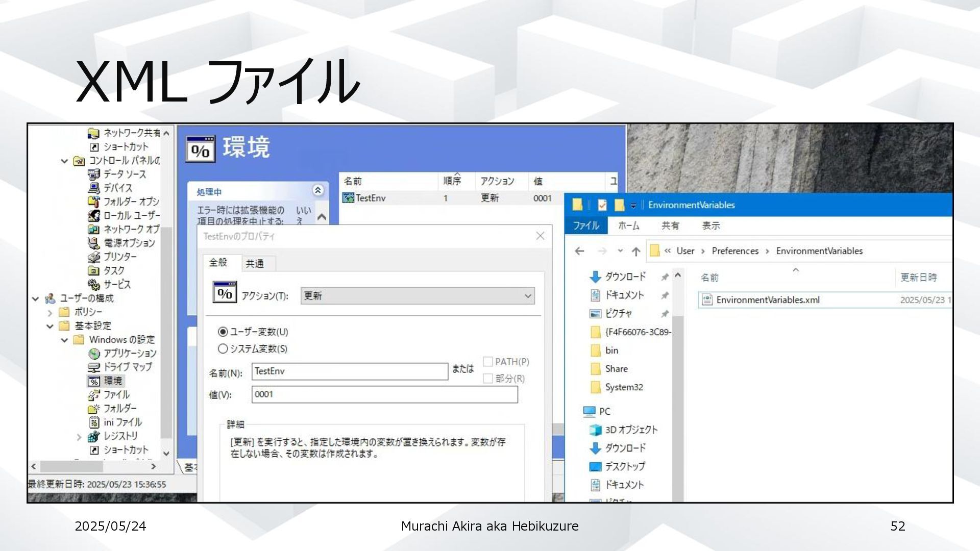Click the EnvironmentVariables.xml file icon
The image size is (980, 551).
point(707,300)
